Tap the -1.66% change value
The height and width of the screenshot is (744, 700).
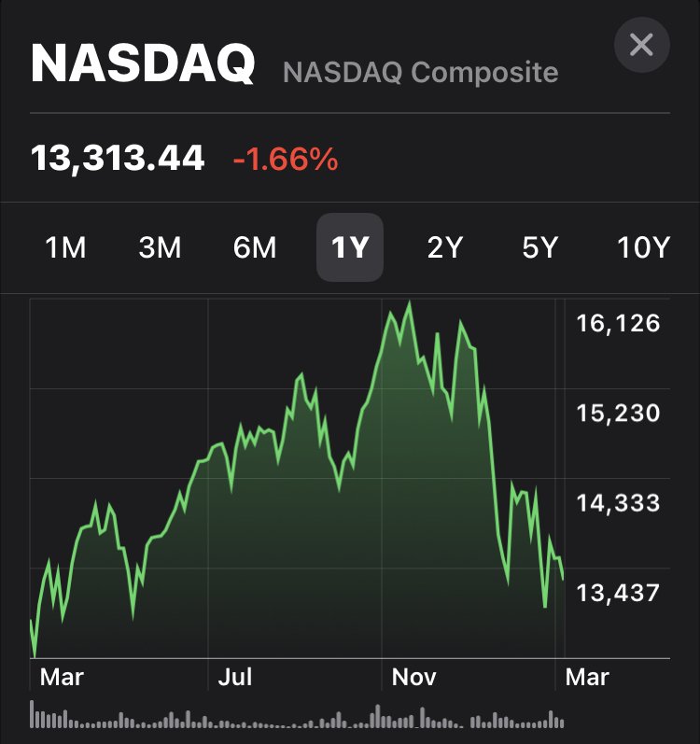point(286,159)
